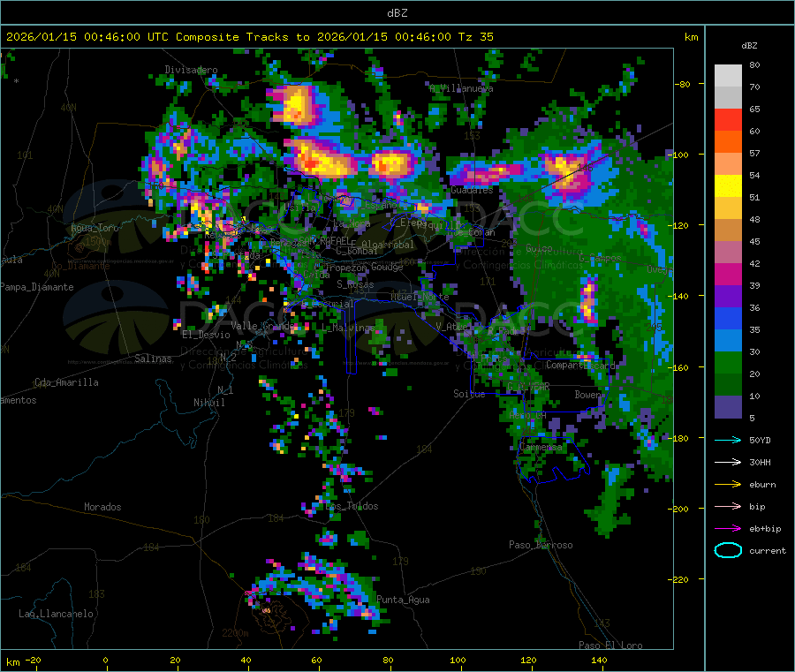795x672 pixels.
Task: Click the 'Atuel_Norte' map label
Action: pos(420,297)
